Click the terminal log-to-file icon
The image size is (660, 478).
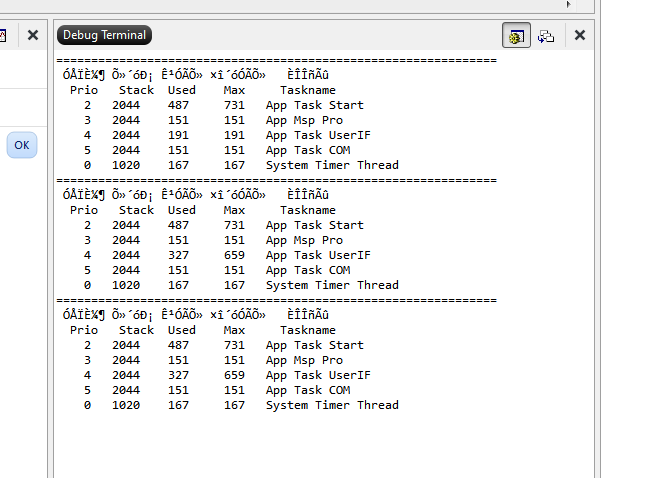(x=546, y=35)
